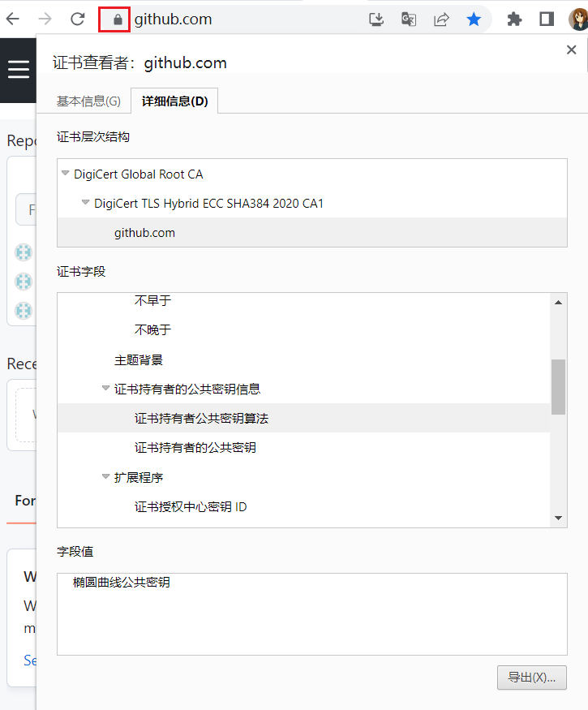Image resolution: width=588 pixels, height=710 pixels.
Task: Open the GitHub hamburger menu
Action: (19, 69)
